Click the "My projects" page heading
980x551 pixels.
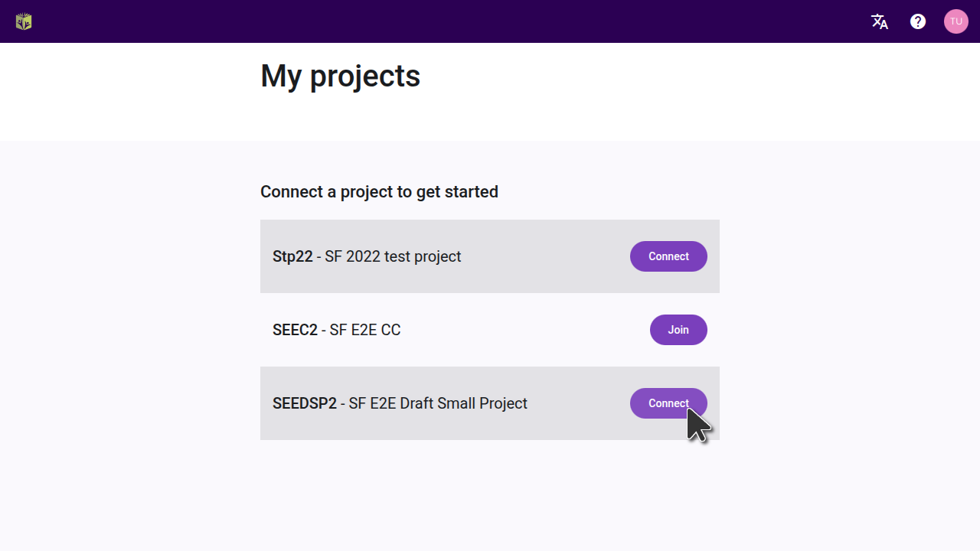340,76
